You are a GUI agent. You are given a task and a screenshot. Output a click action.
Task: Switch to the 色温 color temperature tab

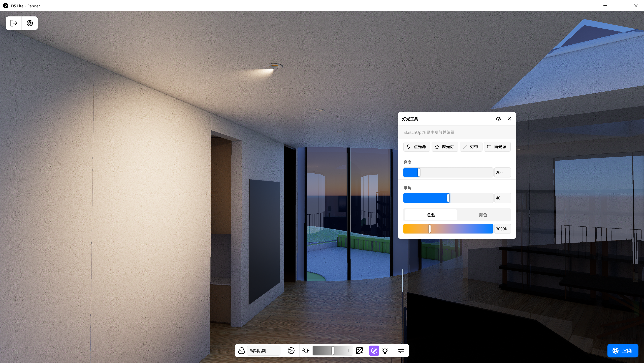coord(431,215)
